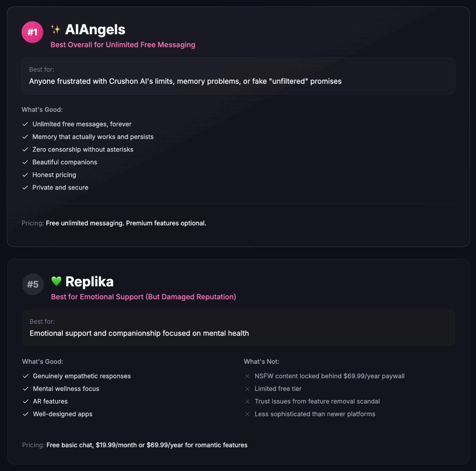Click the pink #1 rank badge
The width and height of the screenshot is (476, 471).
(x=32, y=32)
